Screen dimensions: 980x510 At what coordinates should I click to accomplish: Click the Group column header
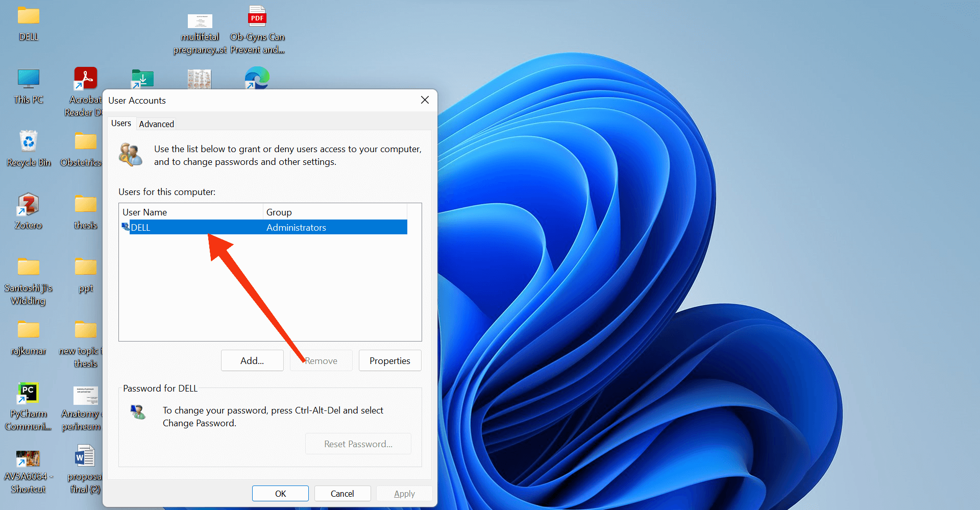(335, 212)
